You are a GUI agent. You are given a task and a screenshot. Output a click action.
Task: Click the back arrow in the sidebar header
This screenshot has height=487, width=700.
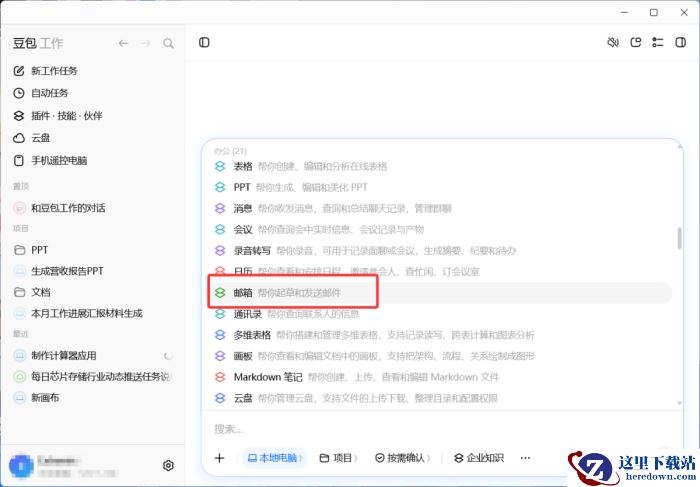(x=123, y=43)
